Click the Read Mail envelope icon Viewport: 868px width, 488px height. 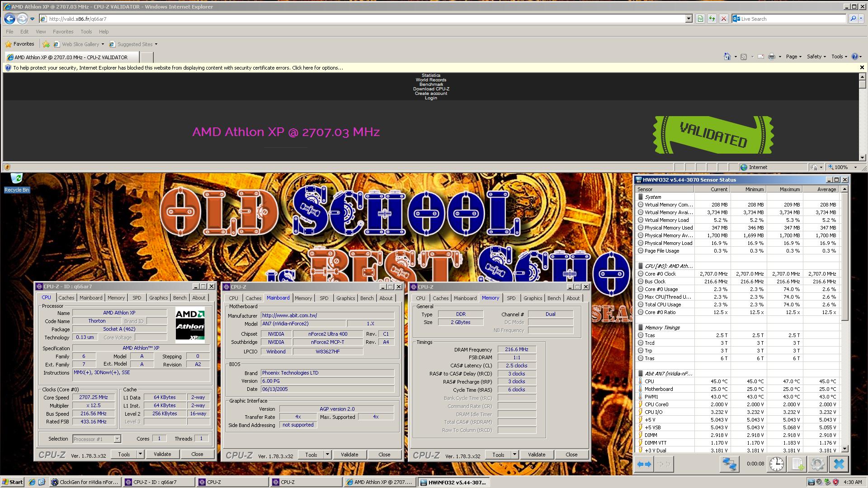pyautogui.click(x=760, y=56)
